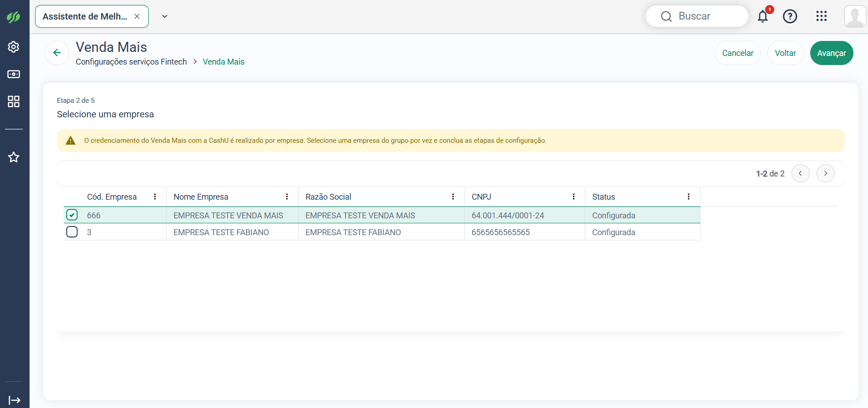Open the settings gear in sidebar

pyautogui.click(x=14, y=47)
